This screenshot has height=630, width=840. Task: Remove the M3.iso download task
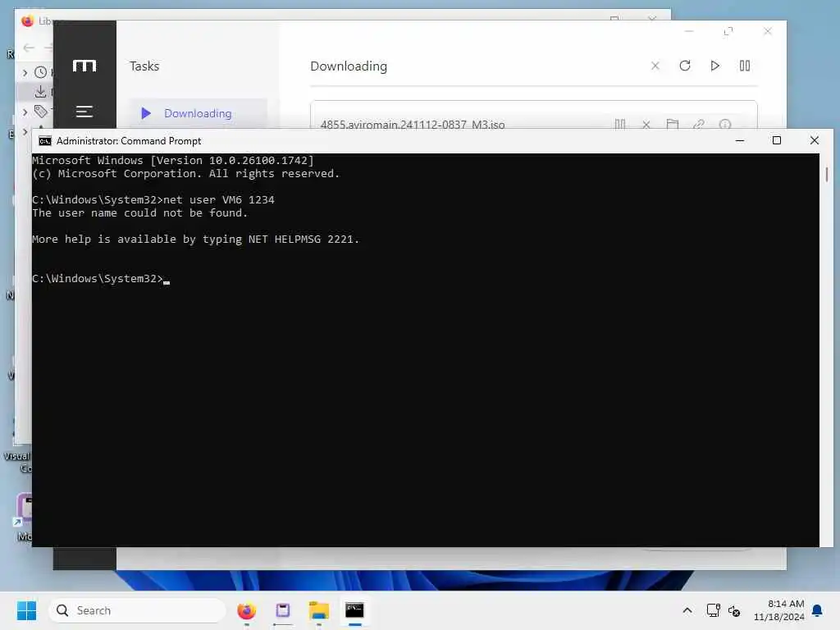[x=646, y=125]
